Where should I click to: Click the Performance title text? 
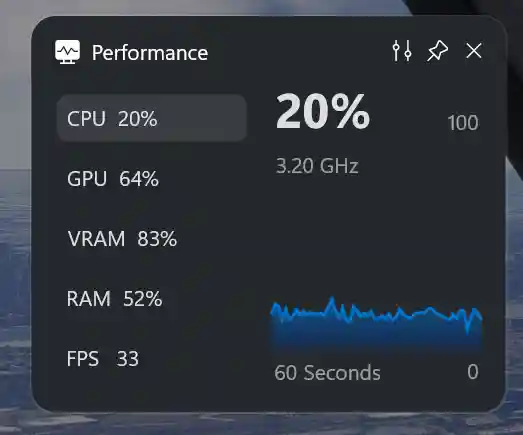tap(150, 53)
